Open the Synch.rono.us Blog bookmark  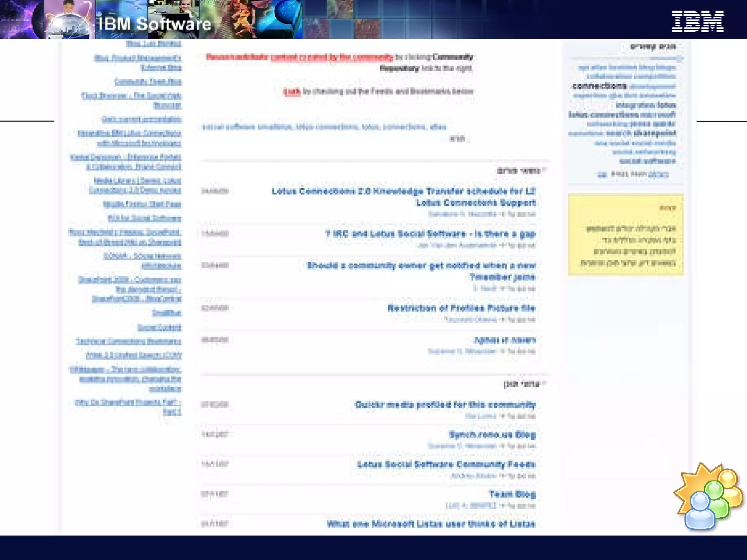click(x=492, y=435)
